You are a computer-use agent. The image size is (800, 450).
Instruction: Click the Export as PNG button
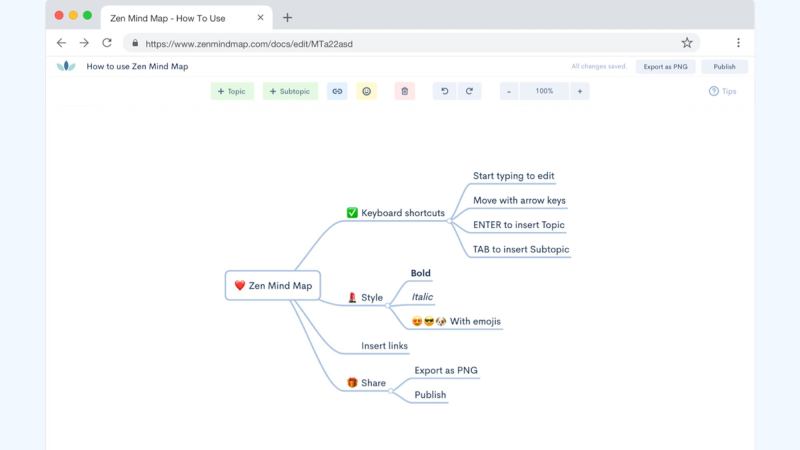point(665,67)
